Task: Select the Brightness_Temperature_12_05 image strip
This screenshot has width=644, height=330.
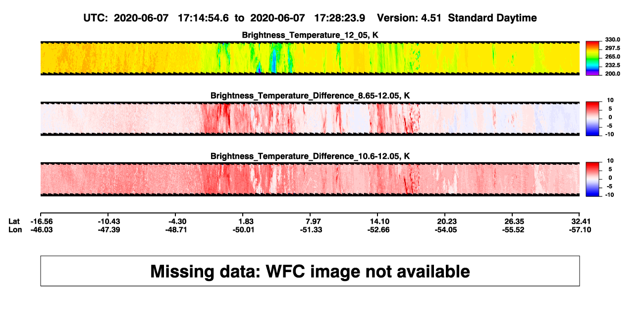Action: [310, 58]
